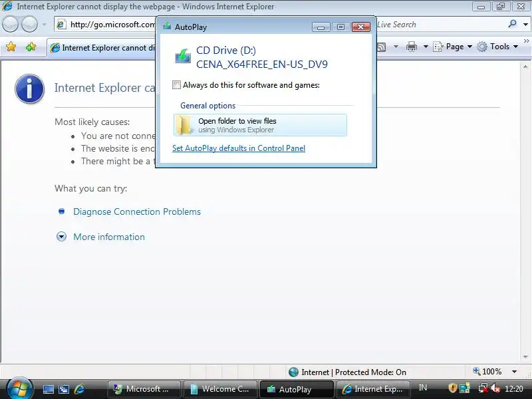
Task: Click the muted volume tray icon
Action: click(495, 388)
